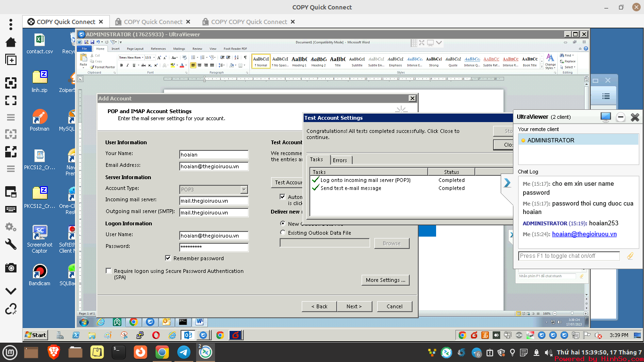Select ADMINISTRATOR in remote client list
Viewport: 644px width, 362px height.
578,140
